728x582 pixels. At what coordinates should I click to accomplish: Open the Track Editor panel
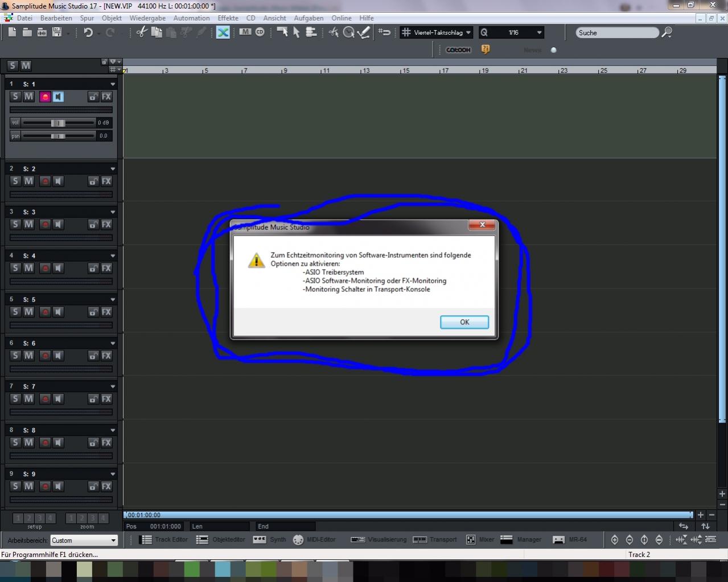tap(164, 539)
